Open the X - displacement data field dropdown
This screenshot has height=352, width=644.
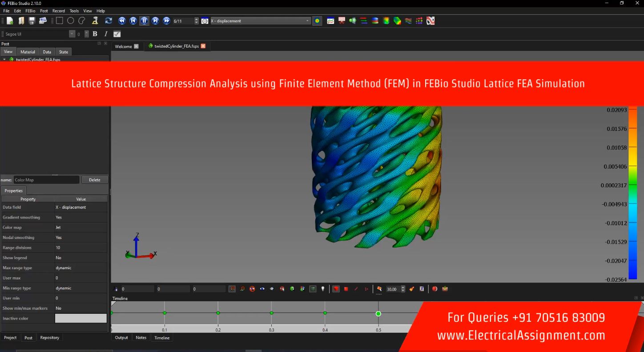pyautogui.click(x=260, y=21)
